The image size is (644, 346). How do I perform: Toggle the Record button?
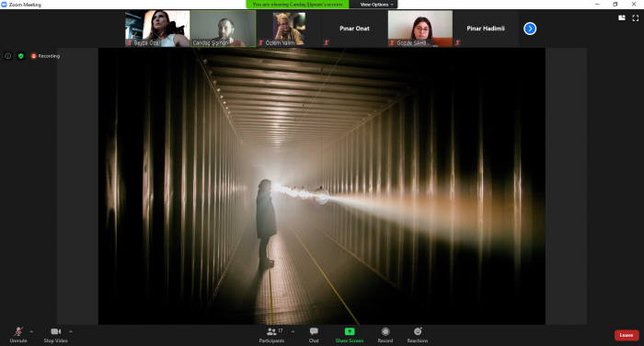coord(385,335)
